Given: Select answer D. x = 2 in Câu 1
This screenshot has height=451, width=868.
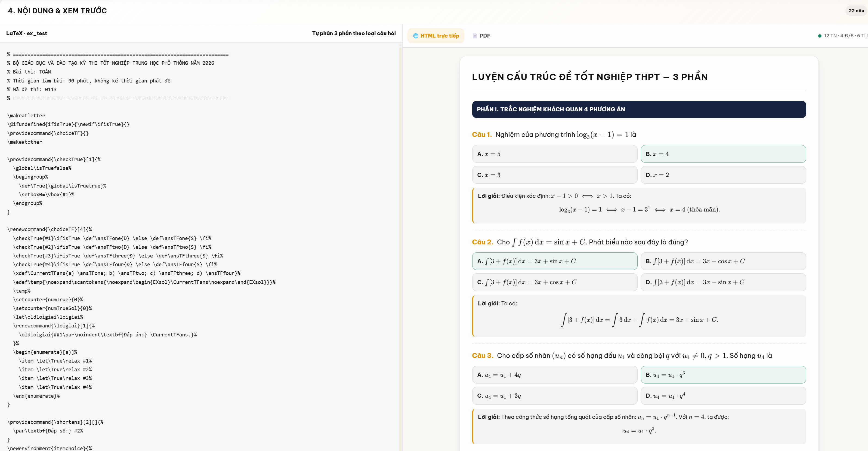Looking at the screenshot, I should click(723, 175).
